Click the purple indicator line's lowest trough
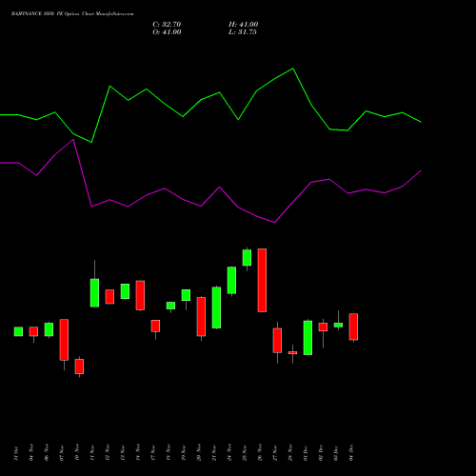Viewport: 476px width, 476px height. pos(274,223)
